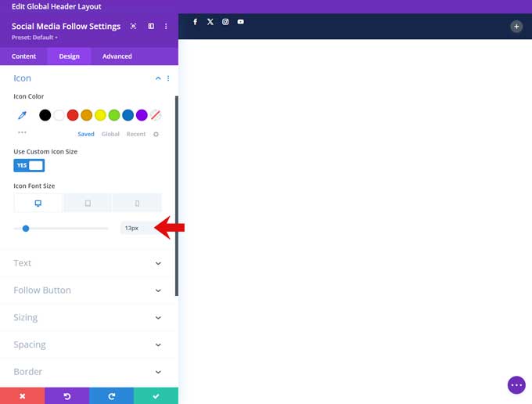The height and width of the screenshot is (404, 532).
Task: Select tablet device view for icon font size
Action: tap(88, 204)
